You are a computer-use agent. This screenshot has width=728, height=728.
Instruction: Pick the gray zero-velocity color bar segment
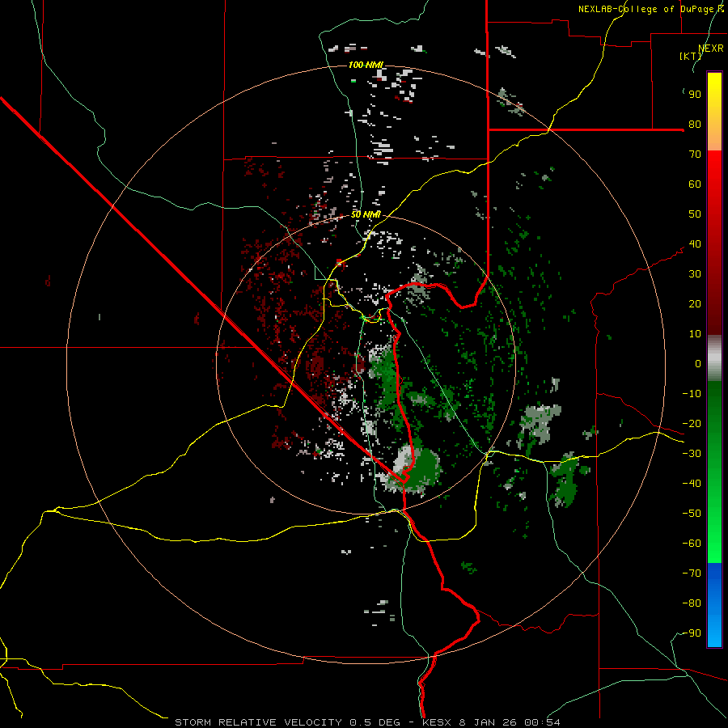tap(714, 358)
